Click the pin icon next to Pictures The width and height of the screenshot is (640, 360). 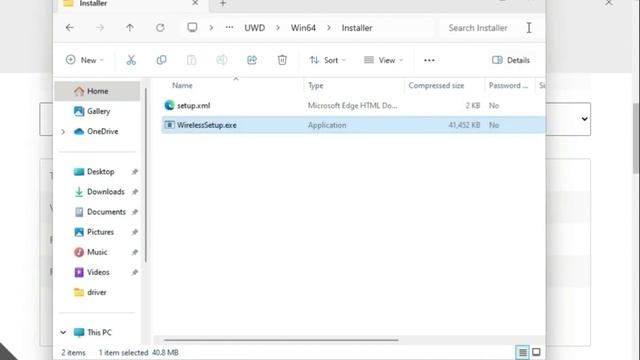coord(135,232)
